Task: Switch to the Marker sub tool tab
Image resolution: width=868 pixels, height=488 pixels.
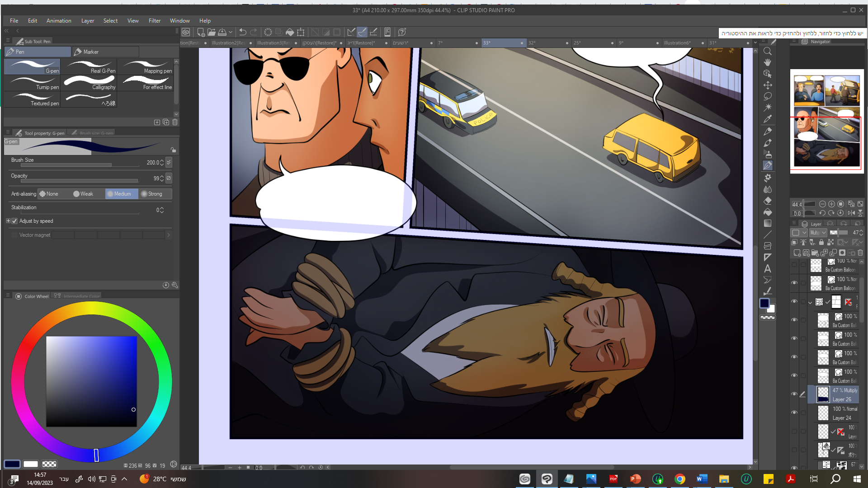Action: click(x=105, y=52)
